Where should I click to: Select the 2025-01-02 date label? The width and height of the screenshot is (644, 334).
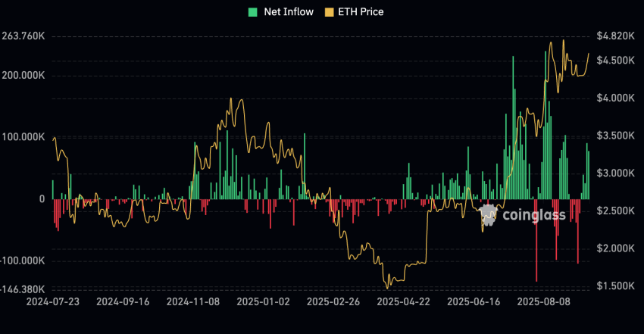tap(264, 301)
